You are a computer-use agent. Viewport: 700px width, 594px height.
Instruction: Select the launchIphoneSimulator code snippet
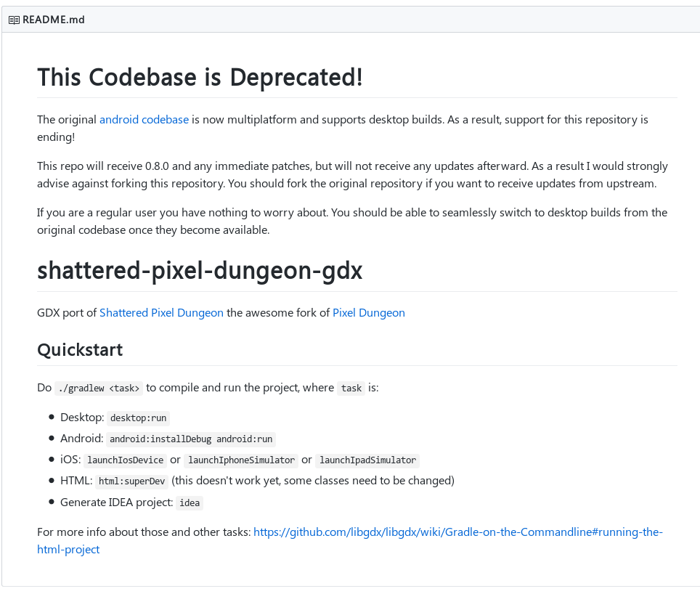[240, 460]
